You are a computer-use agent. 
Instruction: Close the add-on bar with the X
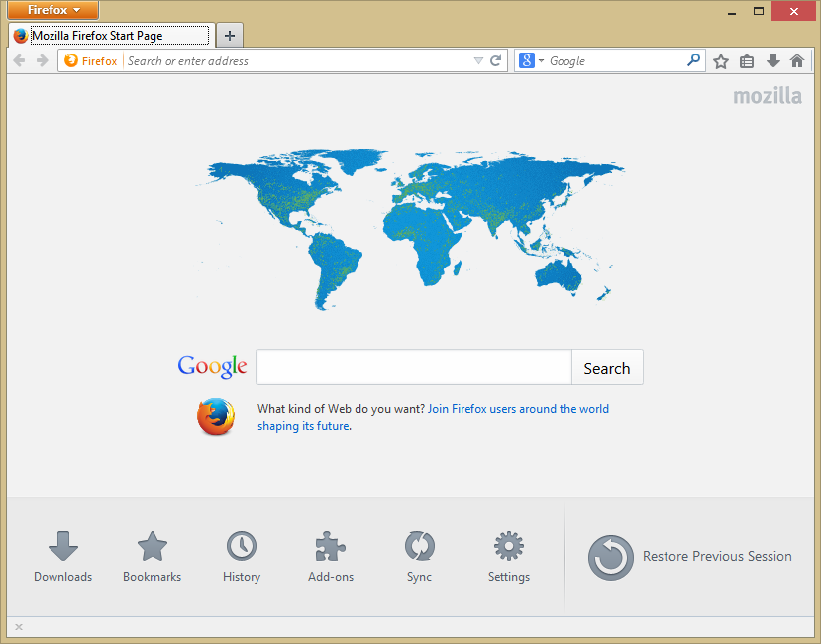[19, 627]
